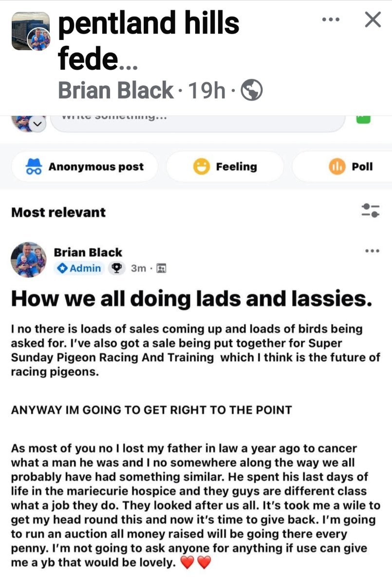Close the pentland hills post view

click(x=373, y=20)
